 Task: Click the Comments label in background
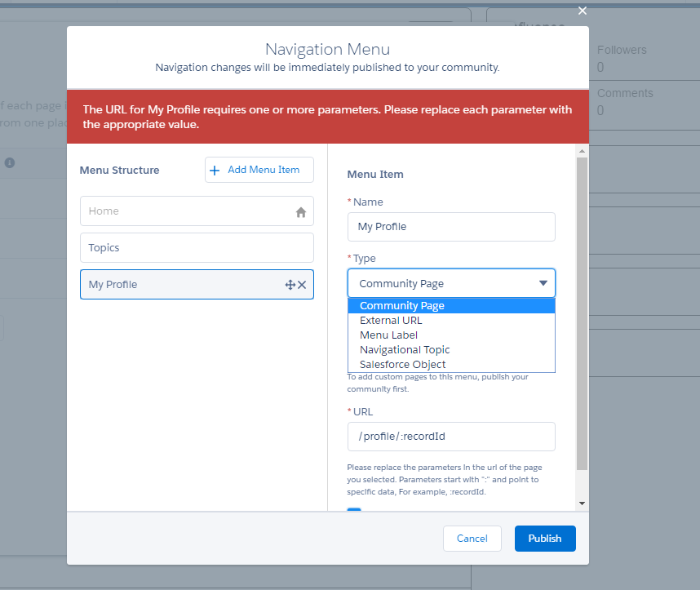pos(625,93)
